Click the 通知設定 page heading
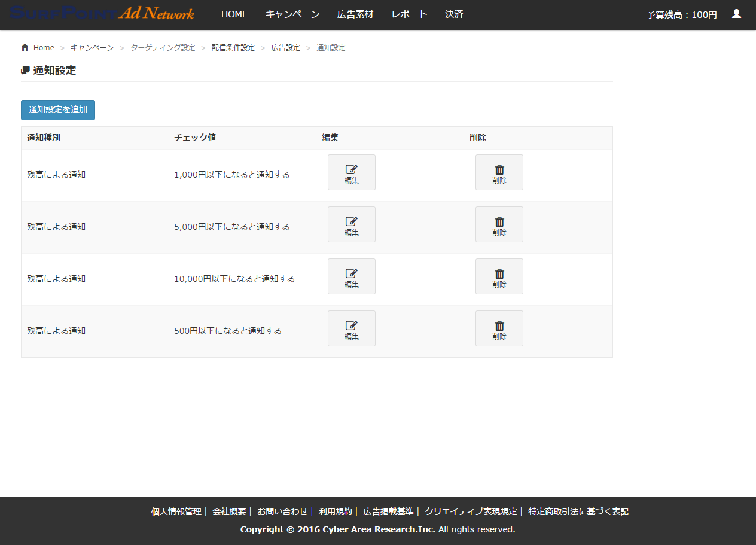Image resolution: width=756 pixels, height=545 pixels. pos(54,71)
